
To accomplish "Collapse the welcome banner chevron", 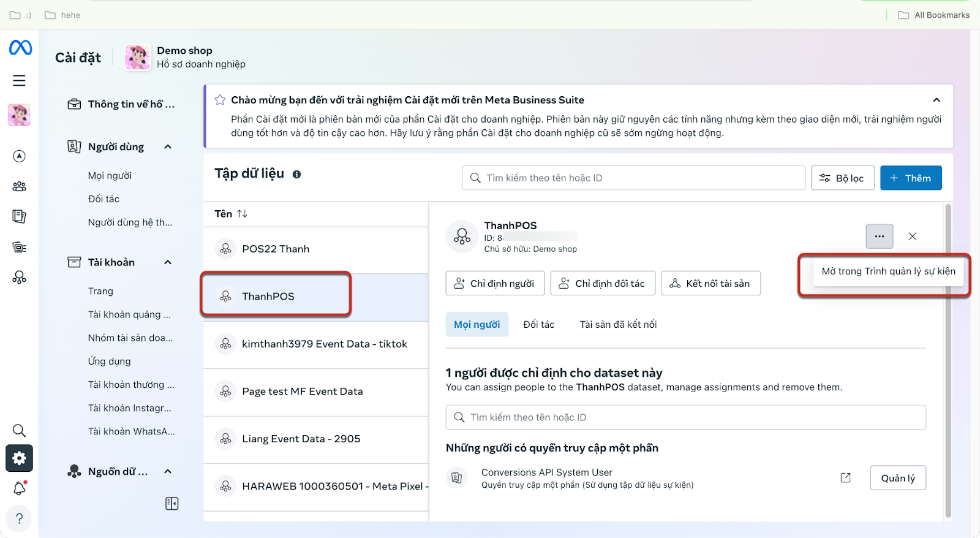I will coord(936,100).
